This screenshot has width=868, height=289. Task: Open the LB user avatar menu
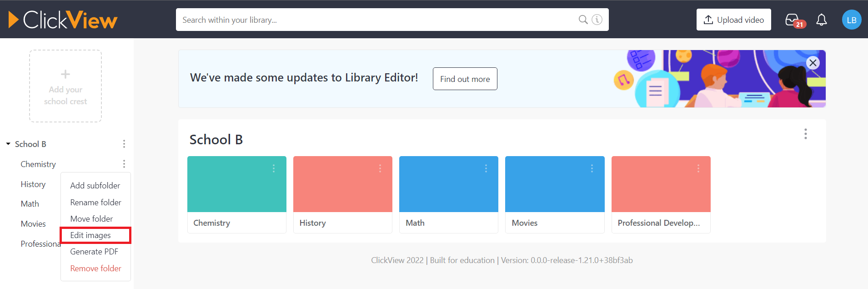click(851, 20)
